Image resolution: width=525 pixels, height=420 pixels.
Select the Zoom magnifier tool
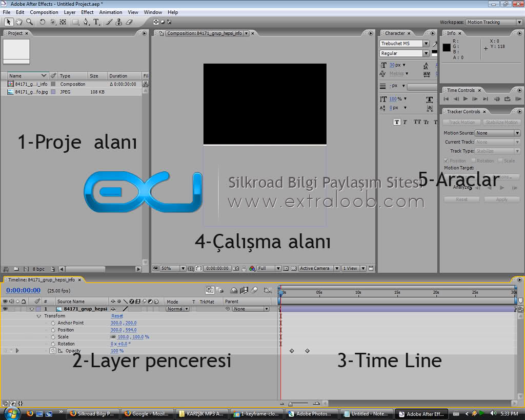tap(29, 22)
